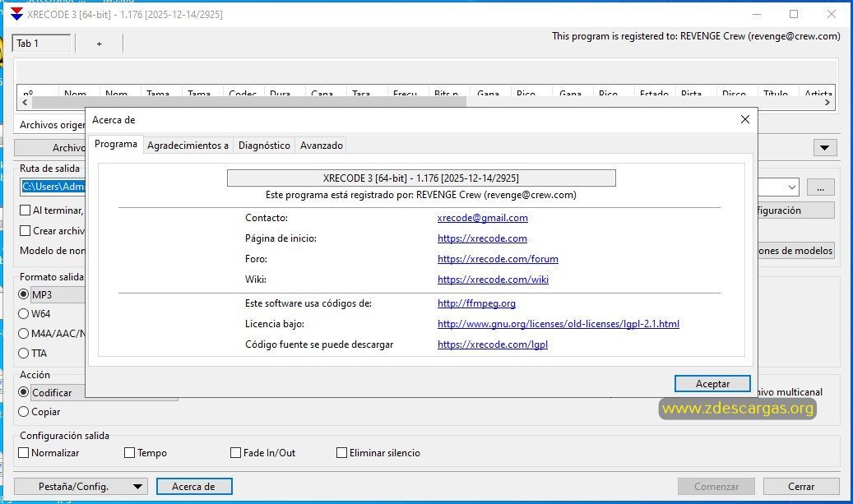Screen dimensions: 853x504
Task: Click the XRECODE version banner button
Action: coord(421,178)
